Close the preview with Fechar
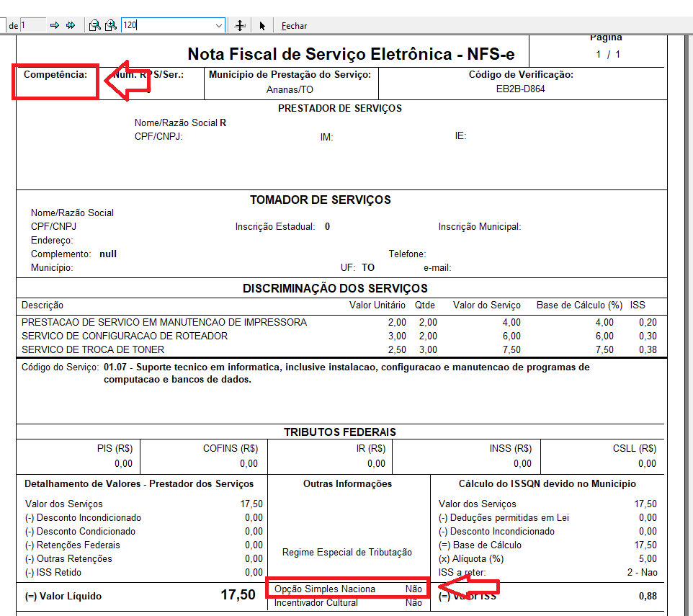693x616 pixels. [294, 26]
